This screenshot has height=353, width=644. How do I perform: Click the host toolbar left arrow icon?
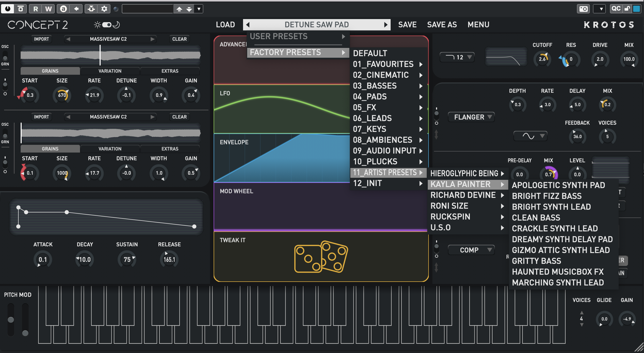76,9
